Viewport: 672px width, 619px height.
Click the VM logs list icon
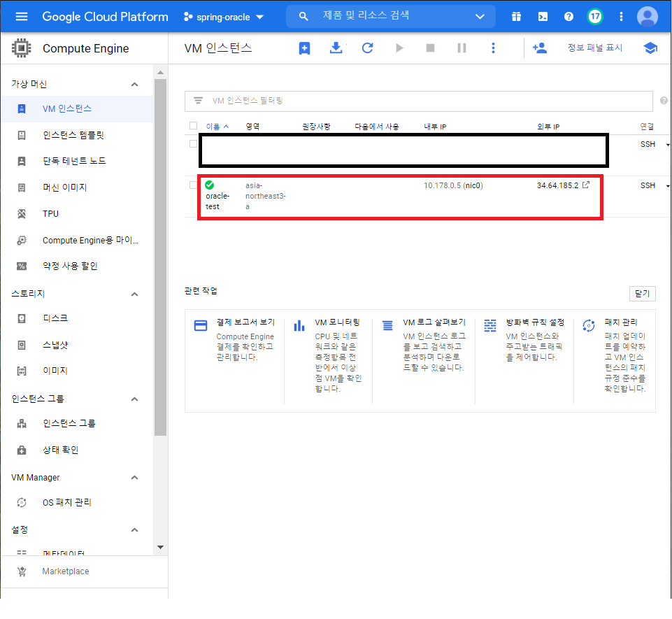click(387, 326)
